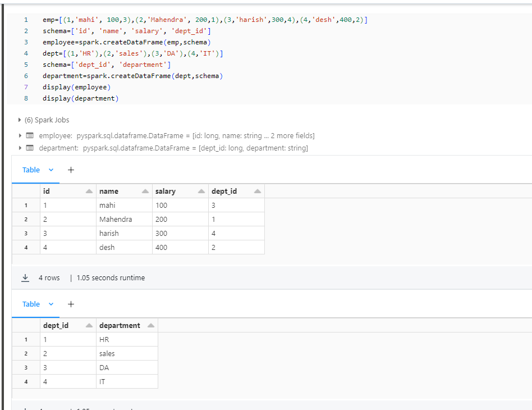
Task: Select the Table tab of the employee output
Action: tap(31, 170)
